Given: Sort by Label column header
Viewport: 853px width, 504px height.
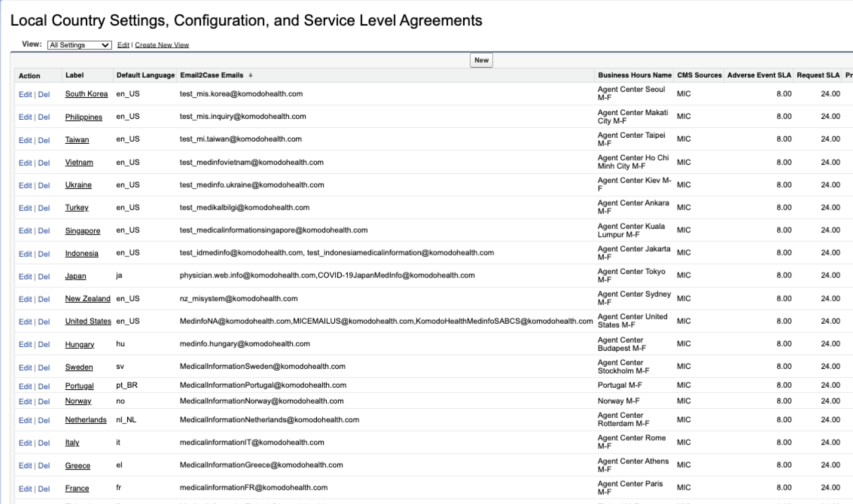Looking at the screenshot, I should click(75, 75).
